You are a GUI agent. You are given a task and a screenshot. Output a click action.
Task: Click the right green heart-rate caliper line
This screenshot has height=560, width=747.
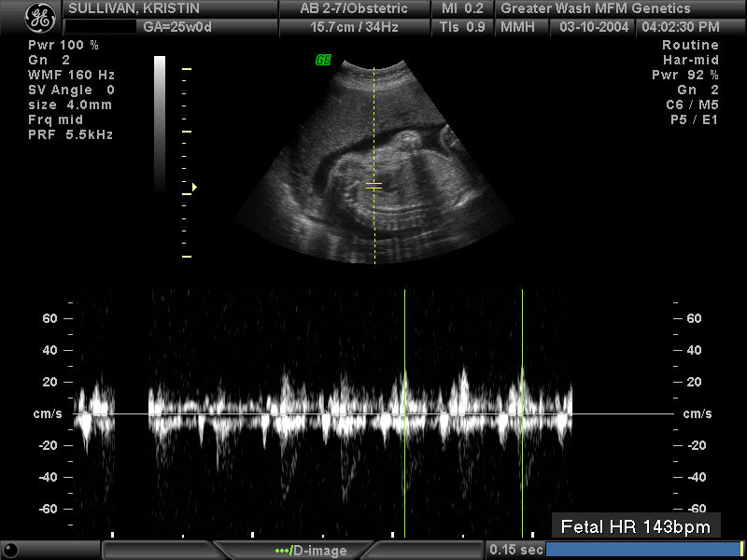pos(522,413)
